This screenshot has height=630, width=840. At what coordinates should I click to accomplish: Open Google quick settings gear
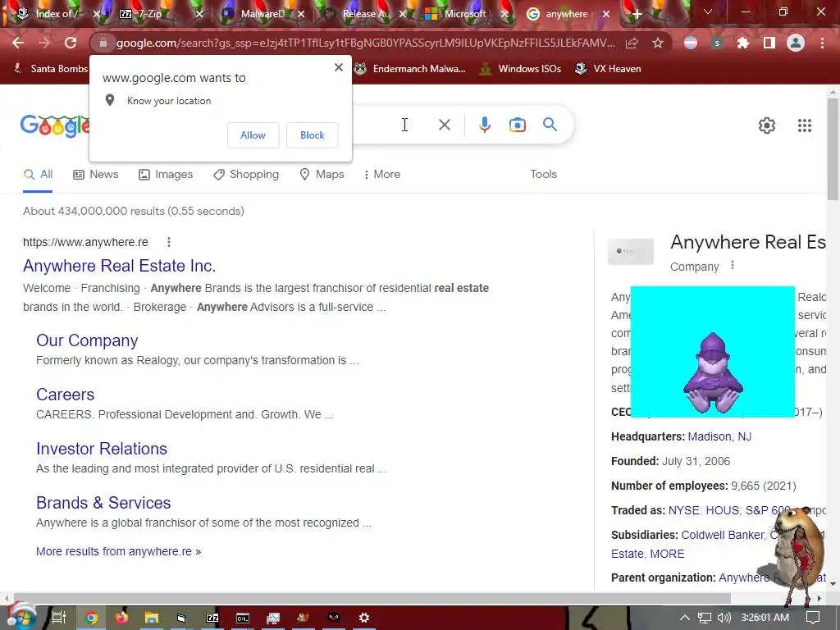tap(767, 126)
